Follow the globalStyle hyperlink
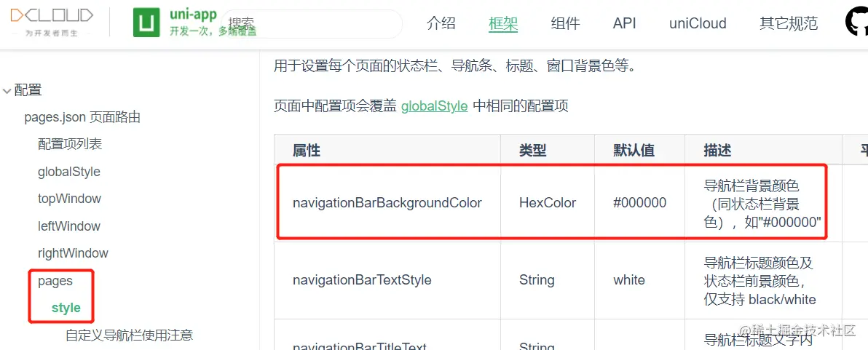This screenshot has width=868, height=350. point(434,106)
